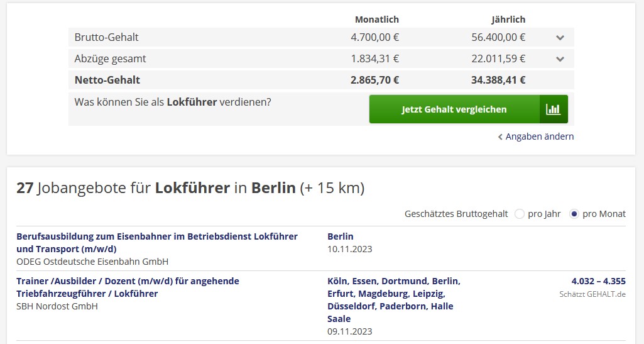The image size is (644, 344).
Task: Click the Monatlich column header
Action: 377,19
